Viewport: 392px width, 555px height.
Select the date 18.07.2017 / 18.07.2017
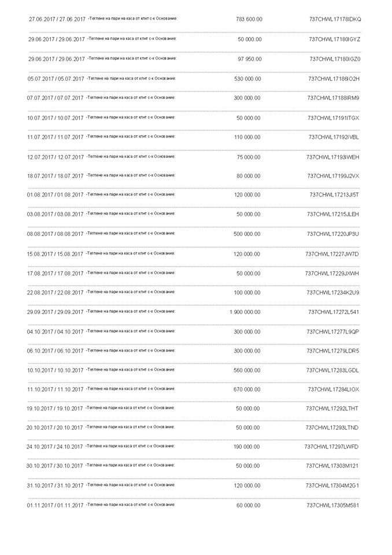point(56,176)
